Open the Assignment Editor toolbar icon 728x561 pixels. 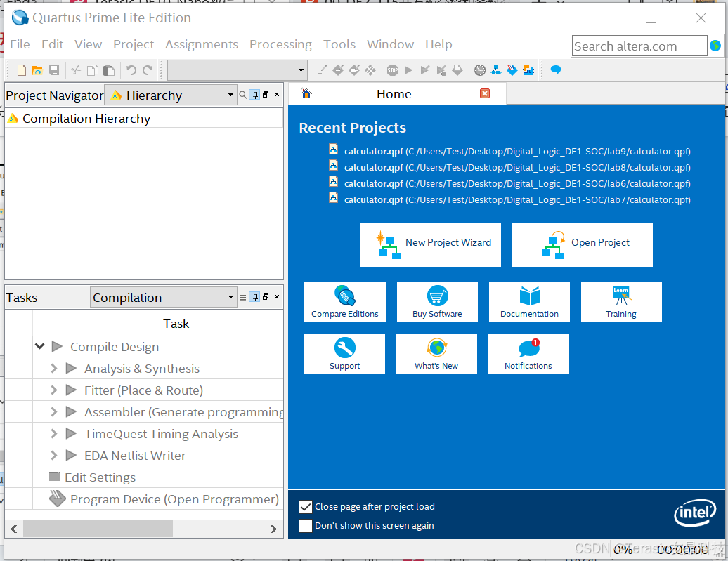tap(338, 70)
